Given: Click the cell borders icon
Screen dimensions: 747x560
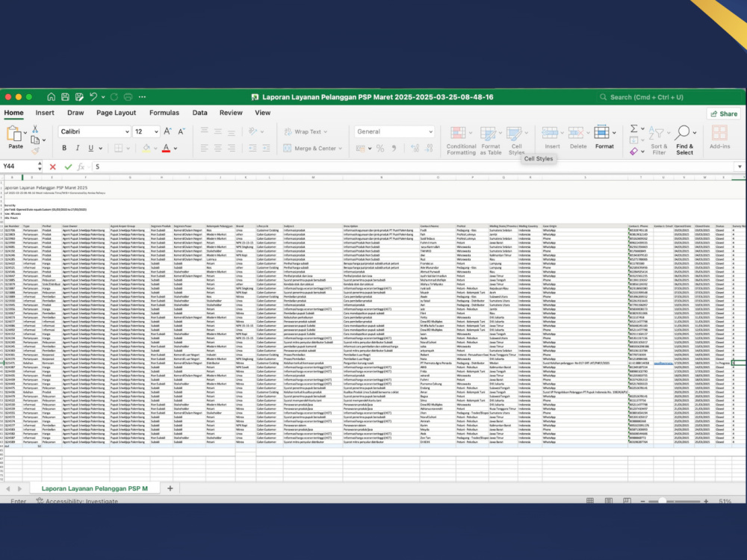Looking at the screenshot, I should 118,148.
